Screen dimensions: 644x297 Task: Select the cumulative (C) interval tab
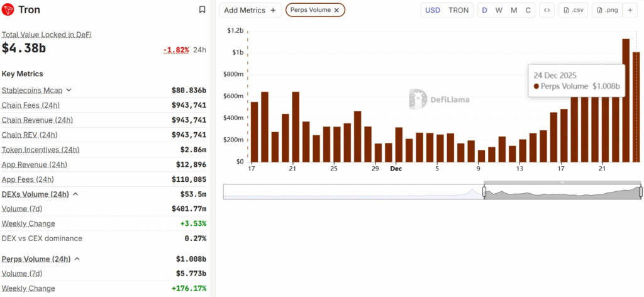click(528, 10)
